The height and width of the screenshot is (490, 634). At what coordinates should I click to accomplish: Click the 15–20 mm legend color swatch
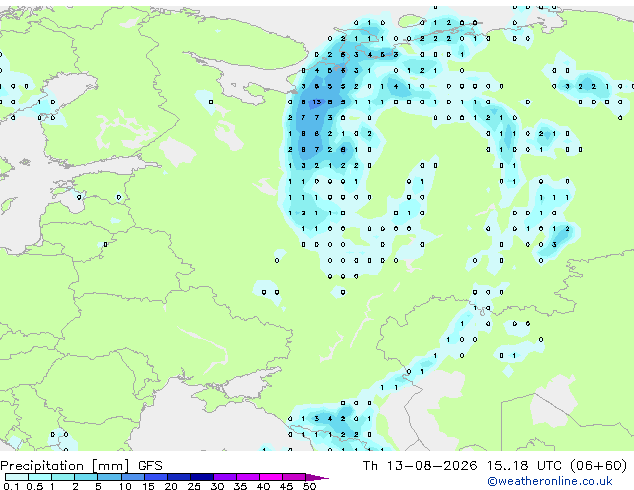click(156, 477)
